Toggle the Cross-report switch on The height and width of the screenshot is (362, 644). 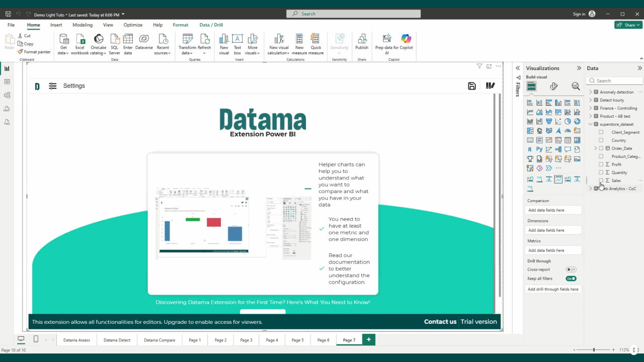point(571,269)
